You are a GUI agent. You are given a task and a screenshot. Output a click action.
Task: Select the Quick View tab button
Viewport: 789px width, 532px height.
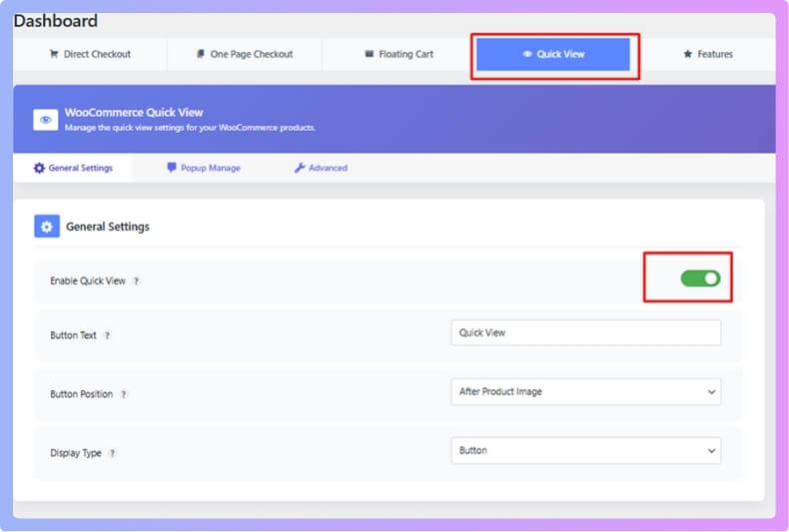click(x=553, y=54)
